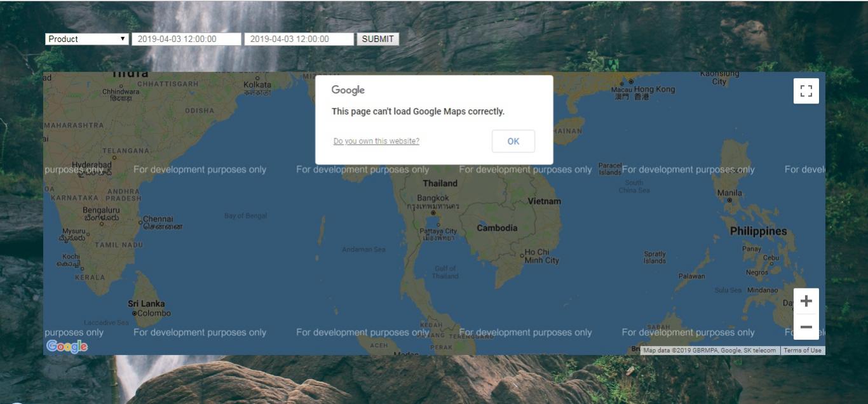Viewport: 868px width, 404px height.
Task: Click the Hong Kong label
Action: tap(654, 90)
